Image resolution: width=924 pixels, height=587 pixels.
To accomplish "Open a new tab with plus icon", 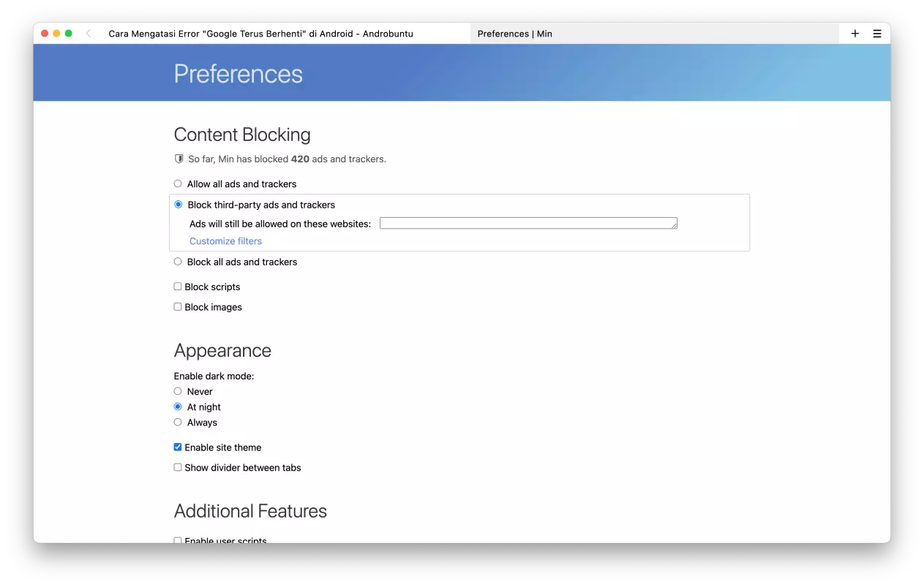I will [x=854, y=34].
